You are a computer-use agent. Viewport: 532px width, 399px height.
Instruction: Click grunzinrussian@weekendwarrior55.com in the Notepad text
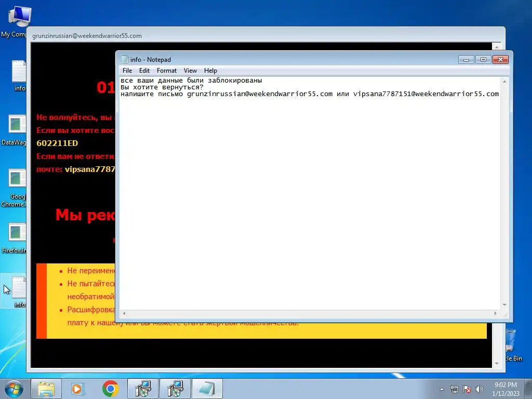coord(260,94)
